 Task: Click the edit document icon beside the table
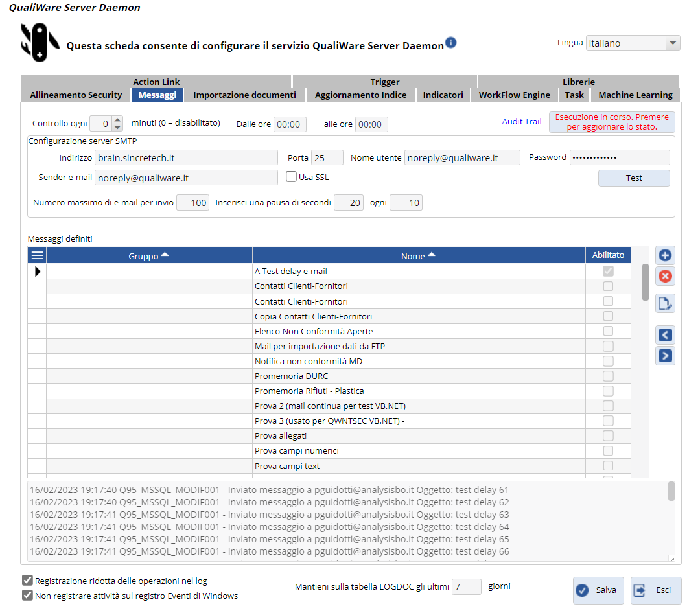(665, 303)
